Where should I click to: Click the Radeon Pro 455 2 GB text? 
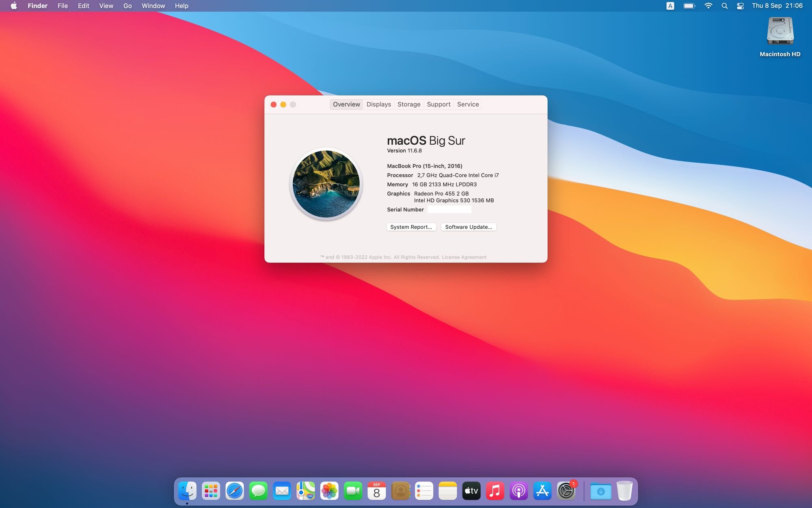441,193
